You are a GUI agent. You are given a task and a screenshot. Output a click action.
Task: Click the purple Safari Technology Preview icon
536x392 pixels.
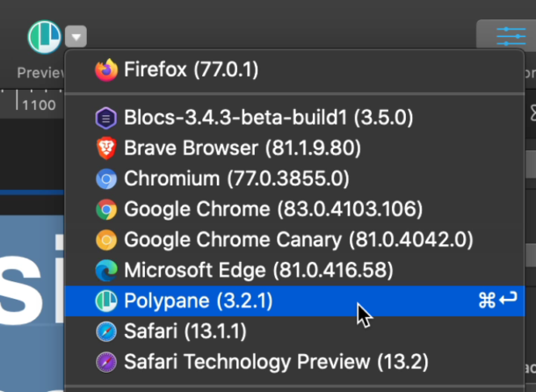(x=106, y=362)
